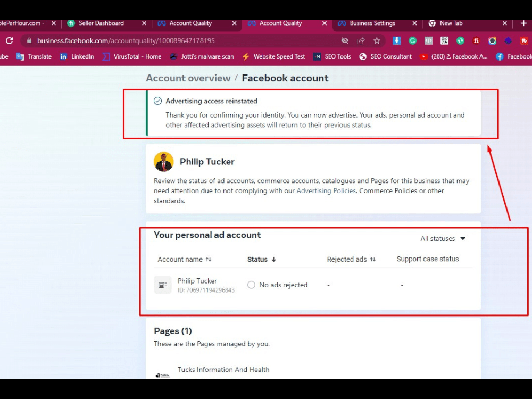532x399 pixels.
Task: Open the SEO Consultant bookmark
Action: [385, 56]
